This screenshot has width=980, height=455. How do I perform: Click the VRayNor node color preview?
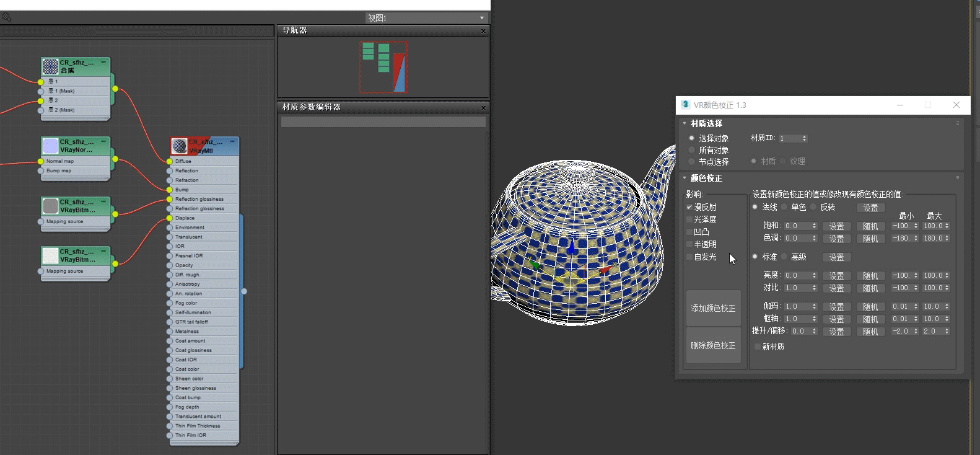[x=50, y=146]
